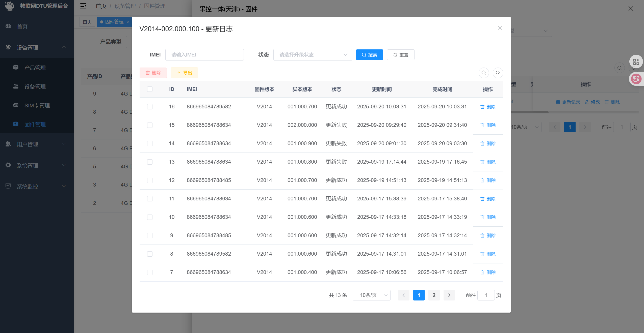This screenshot has width=644, height=333.
Task: Click the SIM卡管理 sidebar icon
Action: tap(16, 105)
